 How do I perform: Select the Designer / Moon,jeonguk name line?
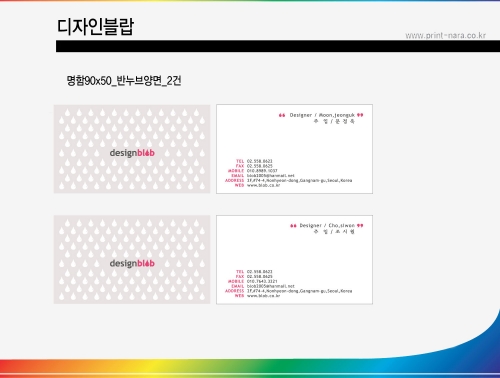pyautogui.click(x=322, y=115)
